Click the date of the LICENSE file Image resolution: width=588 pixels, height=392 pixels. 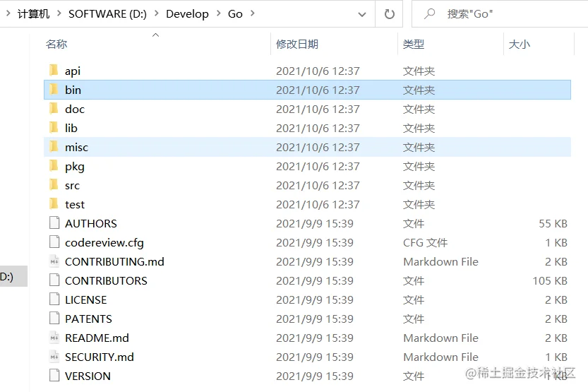(315, 299)
